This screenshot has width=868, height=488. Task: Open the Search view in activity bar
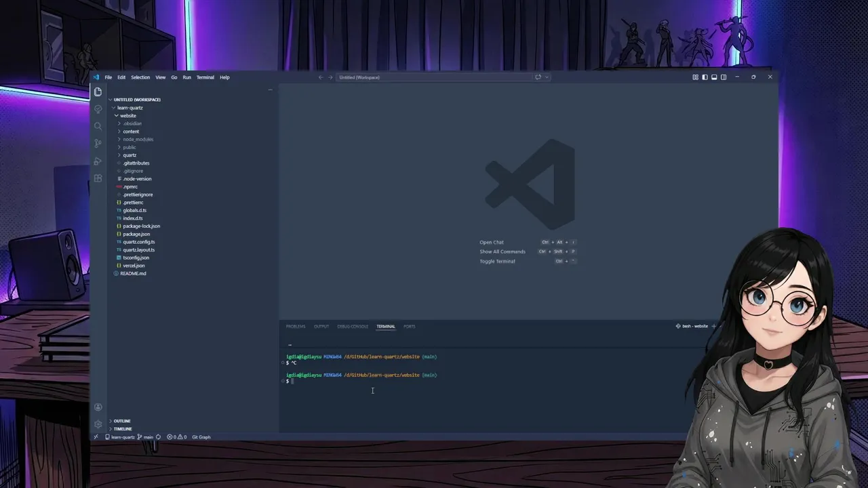pos(98,126)
